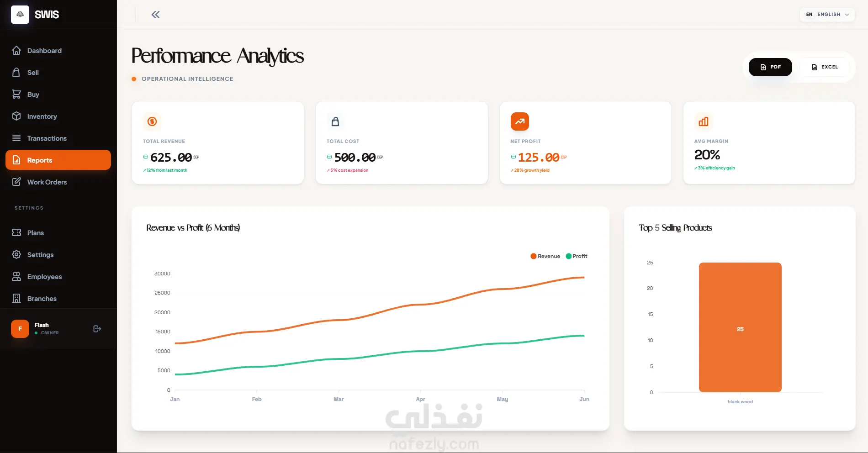The image size is (868, 453).
Task: Export the report as PDF
Action: click(x=770, y=67)
